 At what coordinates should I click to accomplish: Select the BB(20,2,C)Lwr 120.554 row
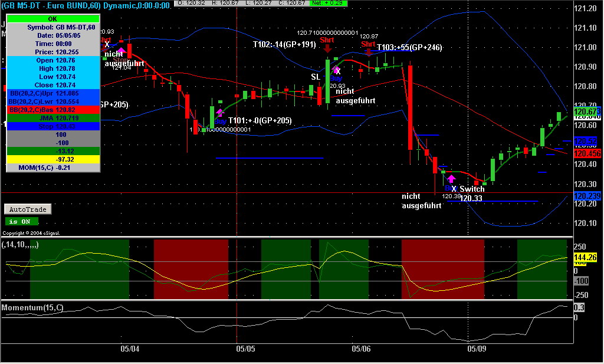pos(53,101)
